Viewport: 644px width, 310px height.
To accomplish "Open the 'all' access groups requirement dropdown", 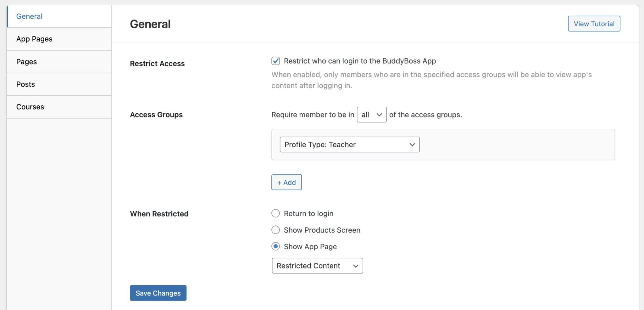I will click(371, 115).
